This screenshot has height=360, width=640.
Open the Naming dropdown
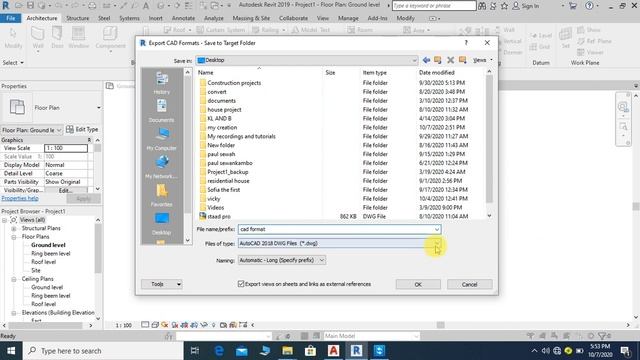(x=322, y=260)
